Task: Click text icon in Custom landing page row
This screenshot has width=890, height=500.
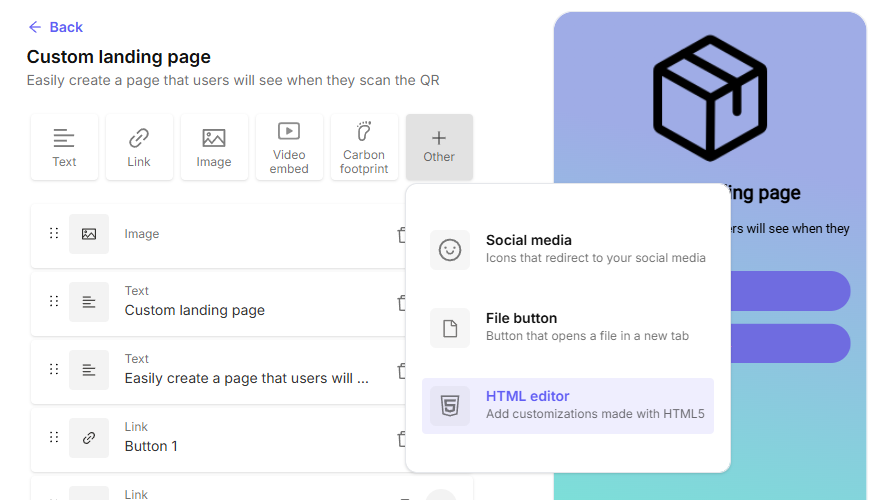Action: pyautogui.click(x=89, y=302)
